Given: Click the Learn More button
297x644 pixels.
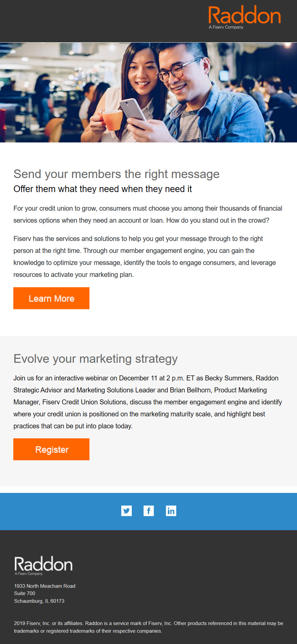Looking at the screenshot, I should [51, 298].
